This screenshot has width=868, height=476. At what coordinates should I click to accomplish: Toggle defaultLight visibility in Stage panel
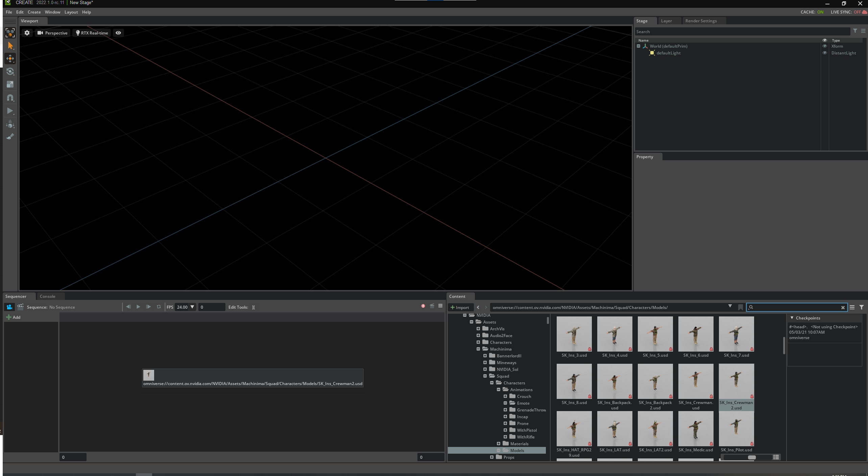(x=824, y=53)
